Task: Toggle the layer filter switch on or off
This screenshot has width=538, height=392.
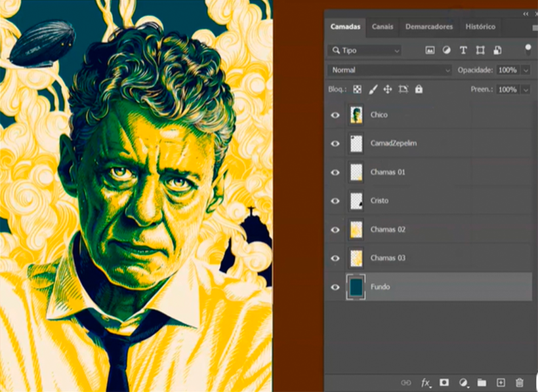Action: click(528, 49)
